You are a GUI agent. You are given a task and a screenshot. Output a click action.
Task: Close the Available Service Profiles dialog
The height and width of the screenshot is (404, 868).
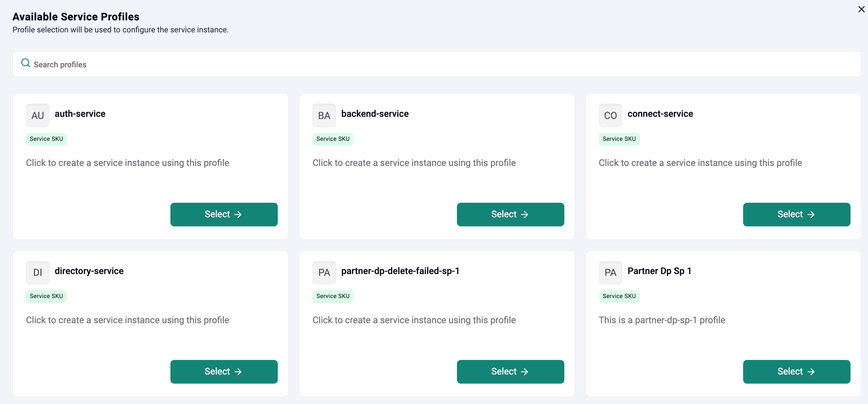pyautogui.click(x=861, y=9)
